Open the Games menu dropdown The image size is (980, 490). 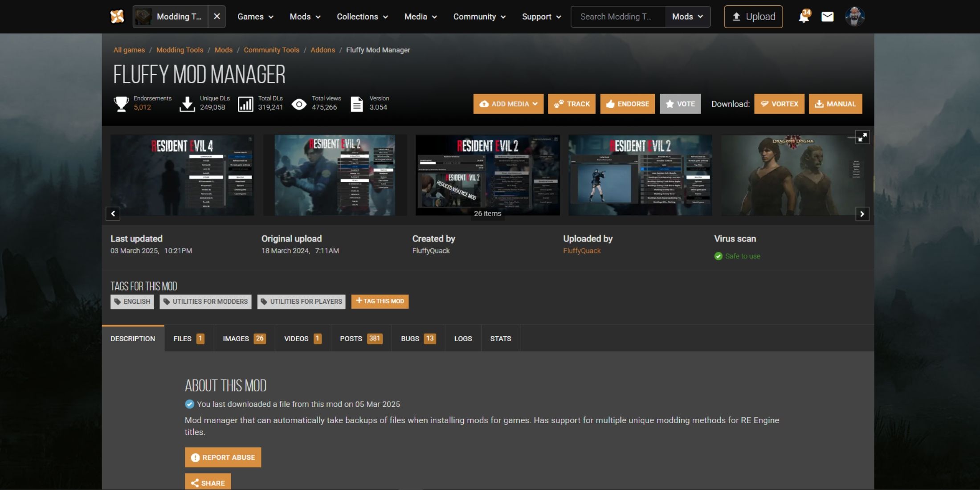point(255,16)
